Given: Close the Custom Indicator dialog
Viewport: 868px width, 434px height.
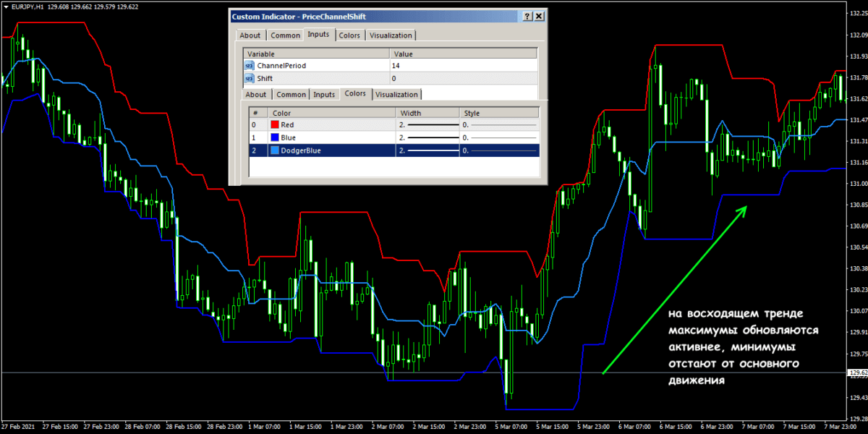Looking at the screenshot, I should point(540,16).
